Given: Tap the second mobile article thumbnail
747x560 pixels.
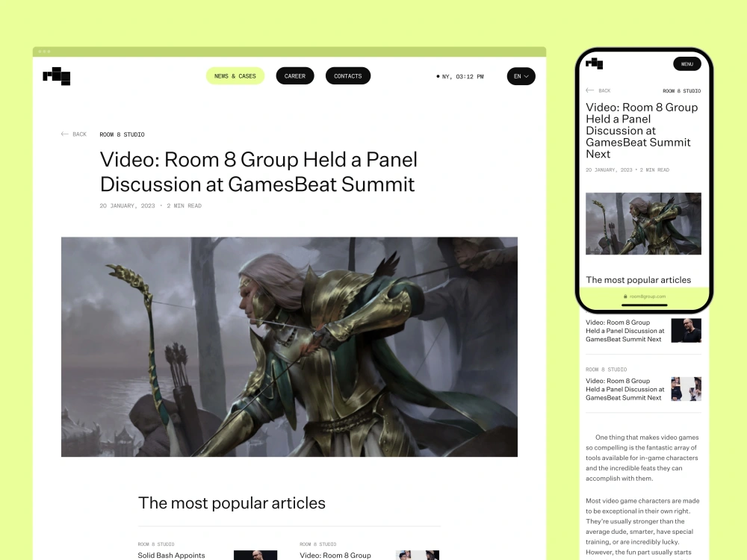Looking at the screenshot, I should pos(686,388).
